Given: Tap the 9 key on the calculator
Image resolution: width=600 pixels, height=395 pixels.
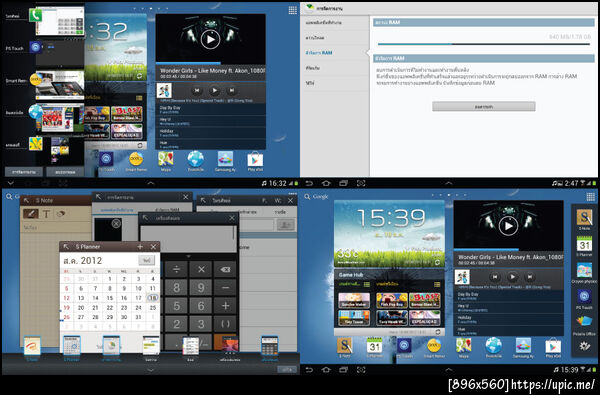Looking at the screenshot, I should [x=201, y=288].
